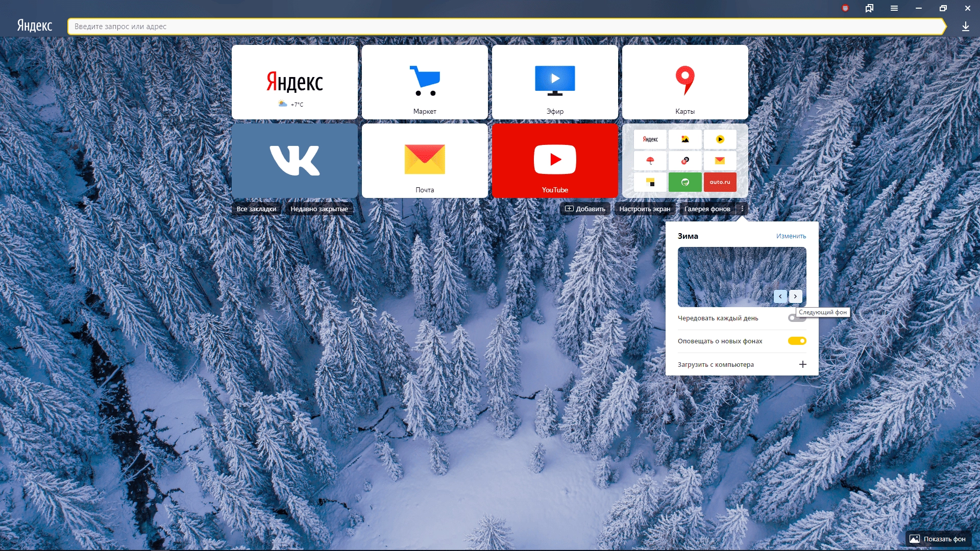The image size is (980, 551).
Task: Open small Яндекс tile in the folder
Action: coord(650,139)
